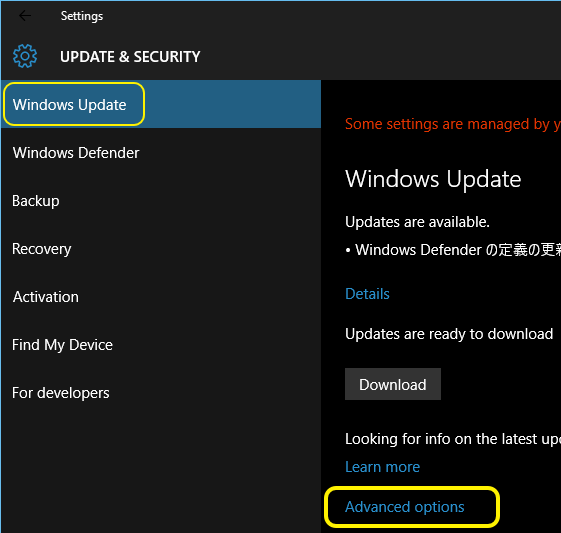Select Windows Update in the sidebar
The image size is (561, 533).
click(161, 104)
